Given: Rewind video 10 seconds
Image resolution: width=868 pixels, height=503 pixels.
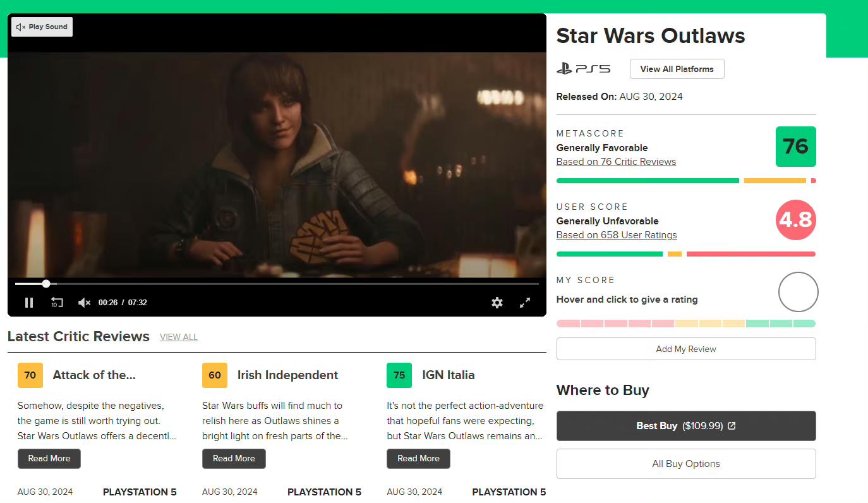Looking at the screenshot, I should [x=57, y=303].
